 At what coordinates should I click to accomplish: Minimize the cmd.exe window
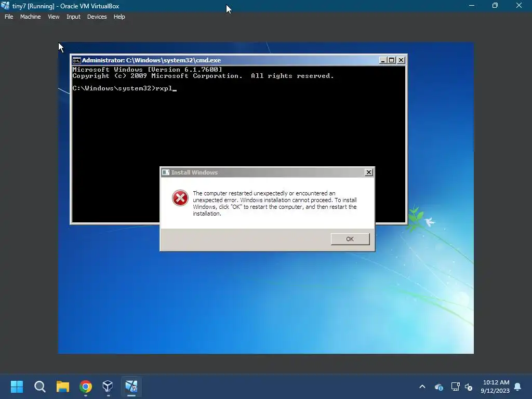point(383,60)
